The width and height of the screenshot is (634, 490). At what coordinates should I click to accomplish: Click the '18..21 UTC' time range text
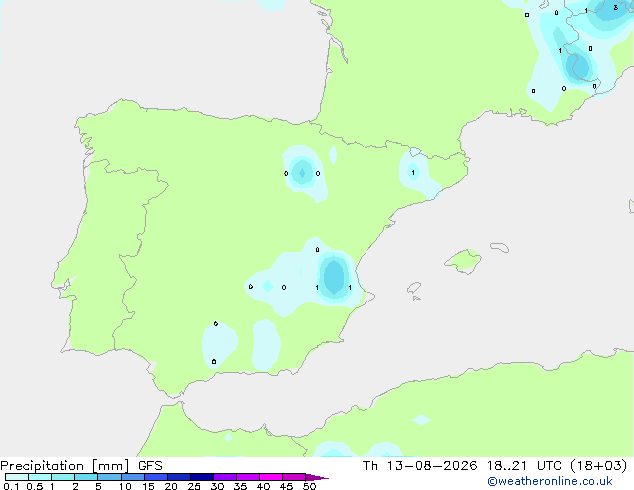pos(524,466)
